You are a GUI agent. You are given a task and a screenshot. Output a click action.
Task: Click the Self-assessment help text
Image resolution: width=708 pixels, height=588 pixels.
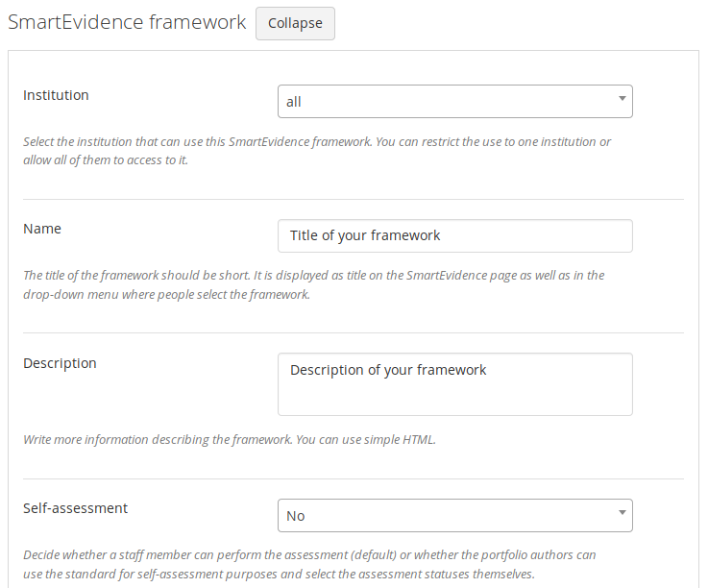pyautogui.click(x=309, y=564)
